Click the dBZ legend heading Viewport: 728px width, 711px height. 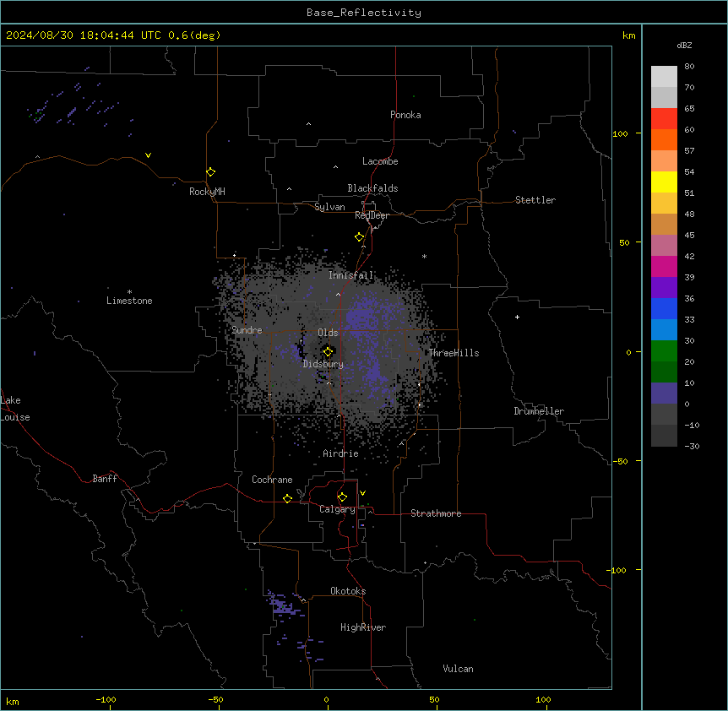(x=684, y=45)
